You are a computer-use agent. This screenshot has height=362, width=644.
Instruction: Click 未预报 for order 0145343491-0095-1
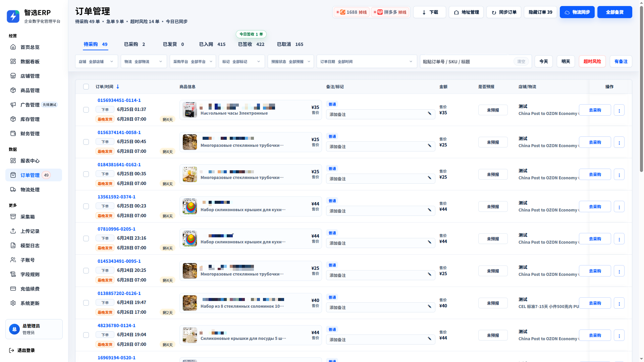point(493,271)
